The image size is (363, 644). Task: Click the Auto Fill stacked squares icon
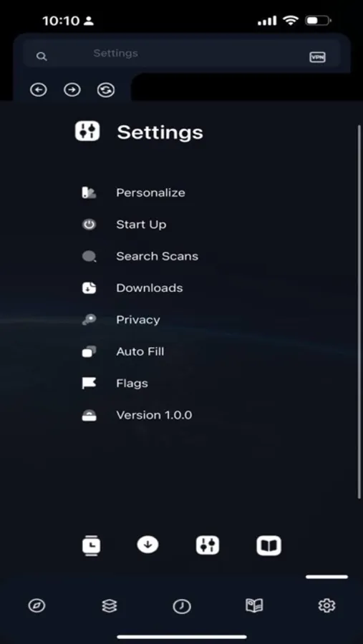(89, 351)
